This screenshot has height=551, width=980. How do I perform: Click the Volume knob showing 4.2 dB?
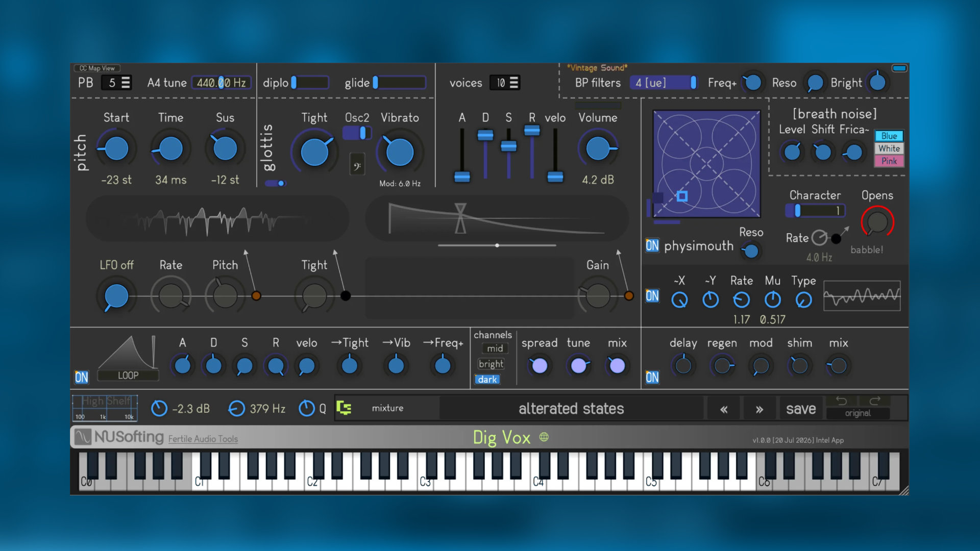pyautogui.click(x=598, y=149)
